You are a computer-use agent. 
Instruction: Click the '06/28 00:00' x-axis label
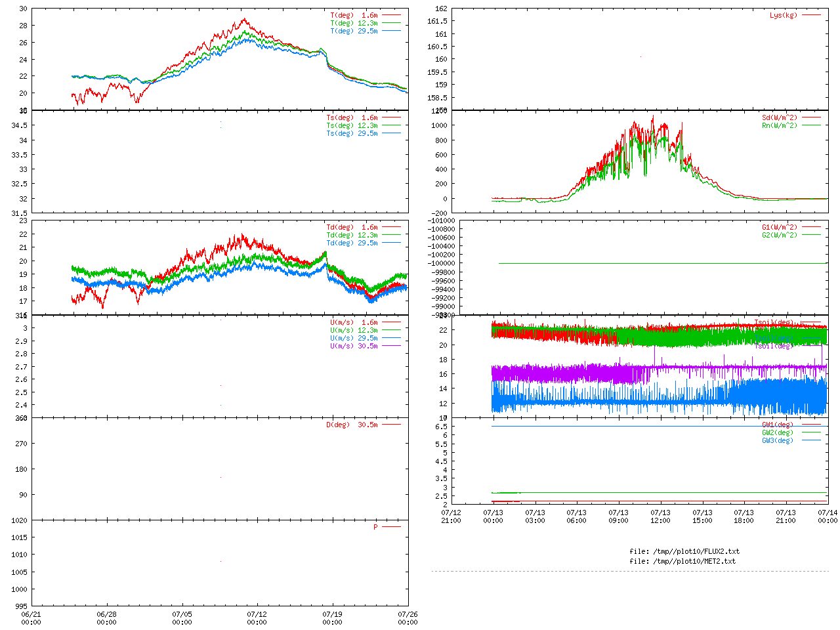(x=106, y=618)
